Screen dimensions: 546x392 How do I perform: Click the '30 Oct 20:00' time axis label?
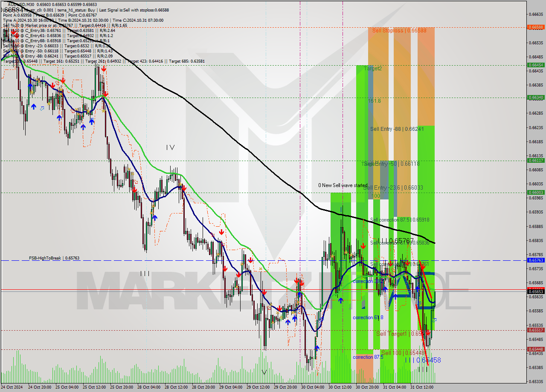(366, 388)
